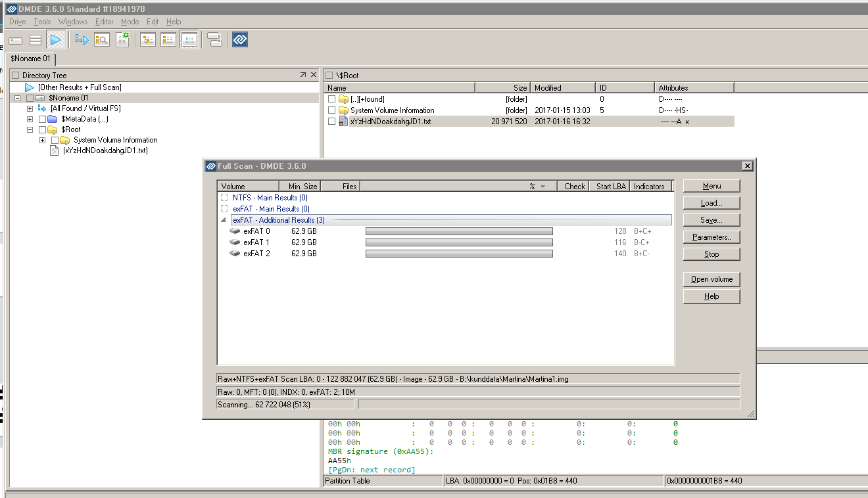This screenshot has height=498, width=868.
Task: Click the exFAT 1 quality progress bar
Action: click(459, 242)
